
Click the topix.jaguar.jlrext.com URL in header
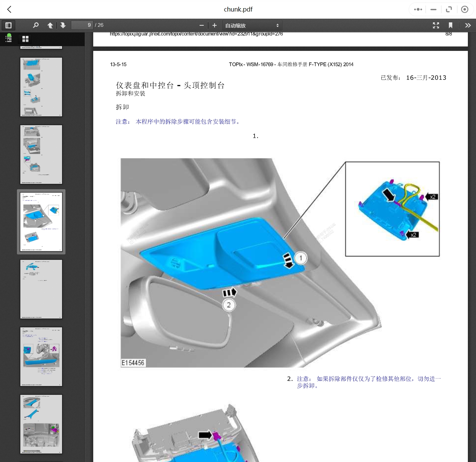196,34
